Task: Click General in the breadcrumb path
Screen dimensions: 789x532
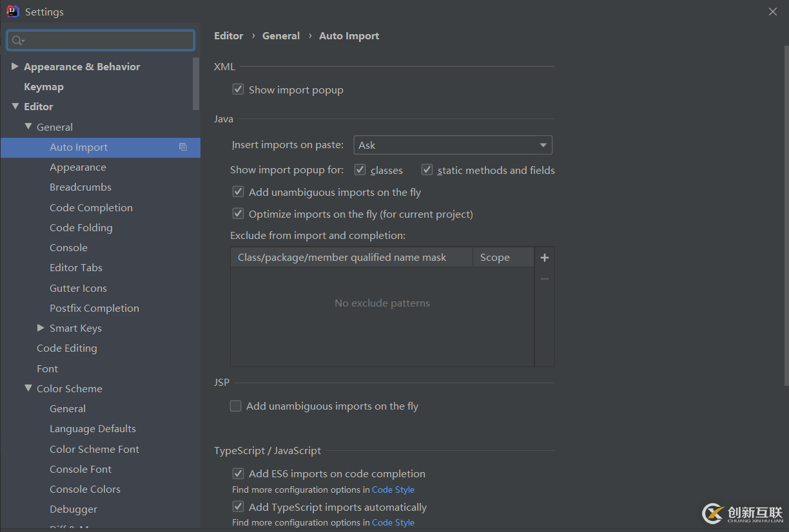Action: click(281, 36)
